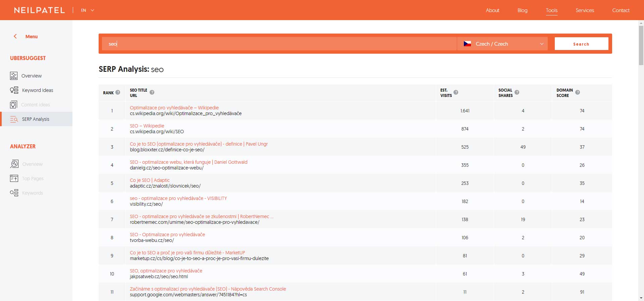Open the Blog menu item
This screenshot has height=301, width=644.
522,10
